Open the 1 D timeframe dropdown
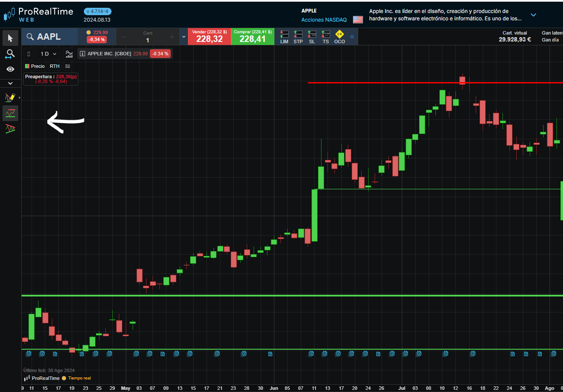563x392 pixels. point(48,54)
